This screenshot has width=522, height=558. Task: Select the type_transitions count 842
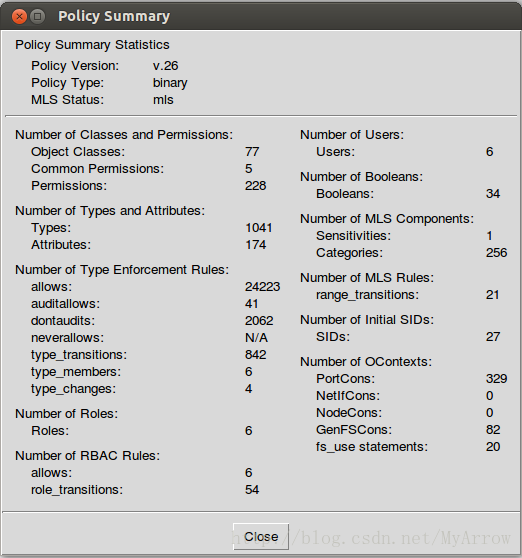pyautogui.click(x=255, y=354)
